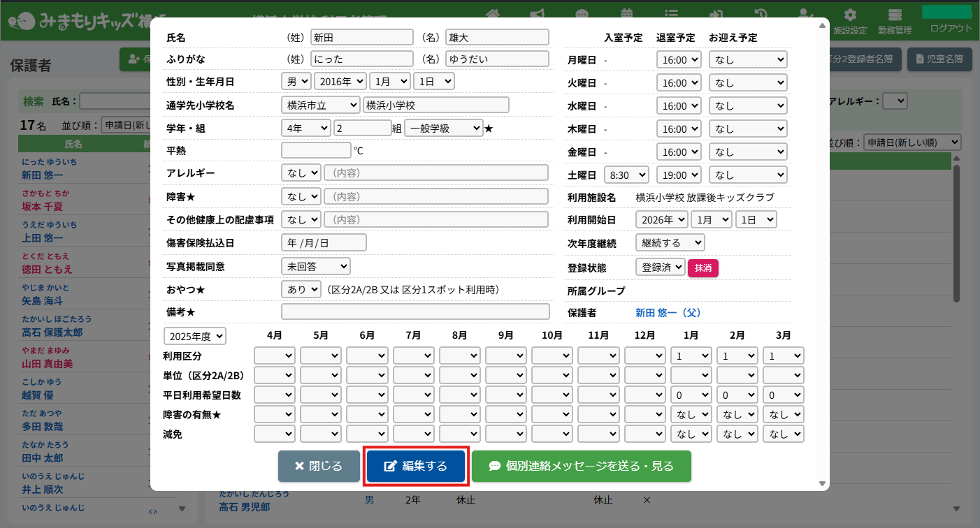The image size is (980, 528).
Task: Open the calendar icon in top navigation
Action: click(x=627, y=13)
